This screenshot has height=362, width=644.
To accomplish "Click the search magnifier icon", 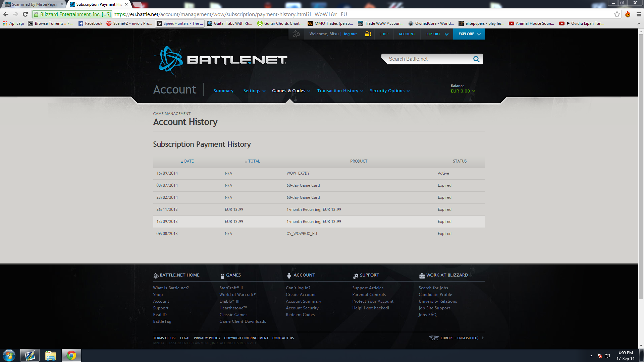I will [x=476, y=59].
